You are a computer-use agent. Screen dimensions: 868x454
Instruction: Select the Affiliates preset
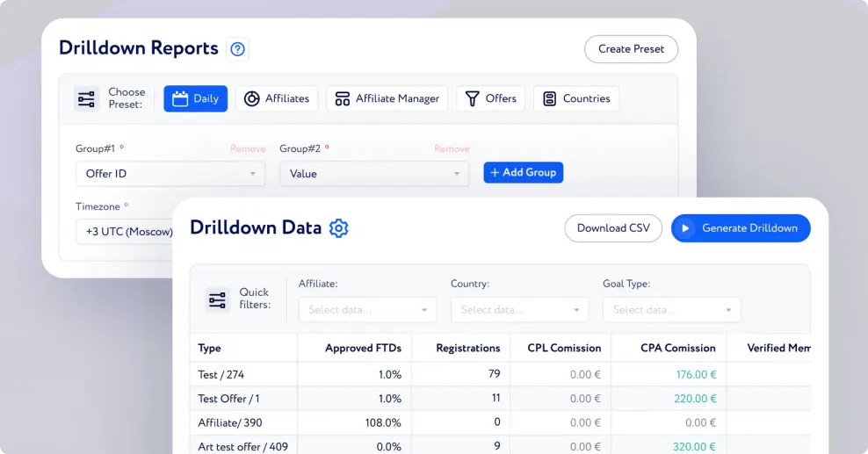coord(277,98)
